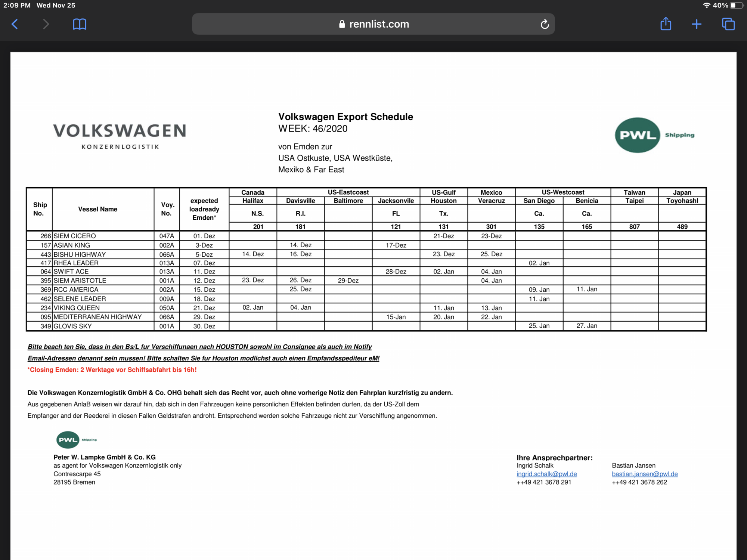The height and width of the screenshot is (560, 747).
Task: Tap the battery indicator in status bar
Action: coord(736,5)
